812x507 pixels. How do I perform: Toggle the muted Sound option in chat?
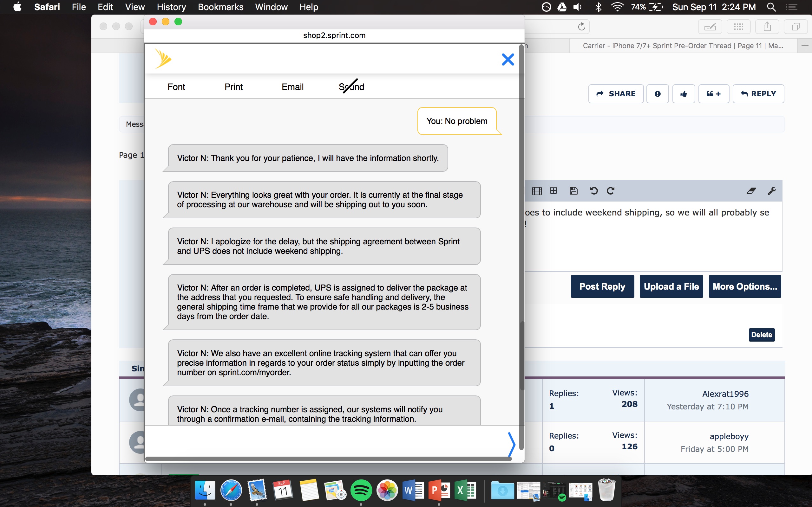(x=351, y=87)
